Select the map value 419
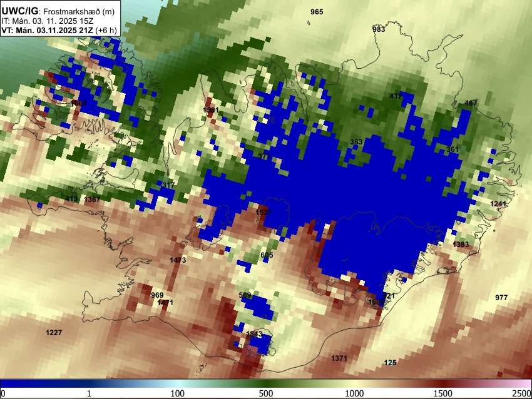 point(71,199)
